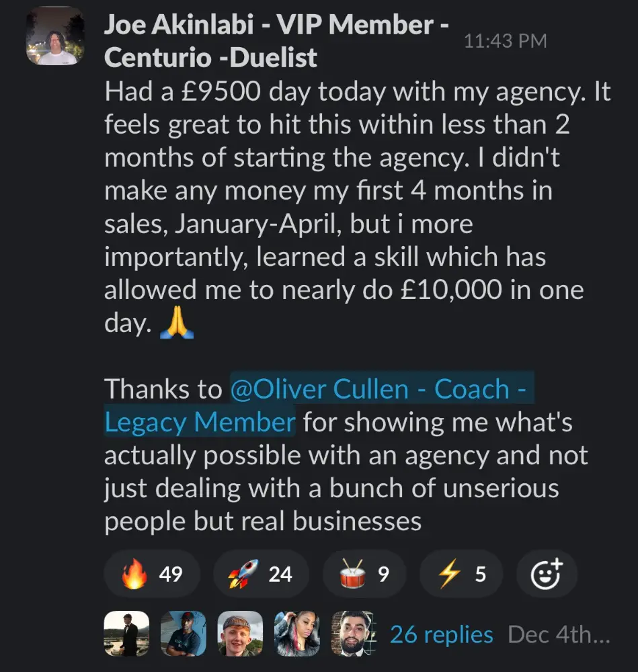Click the first replier avatar by the lake

point(126,634)
